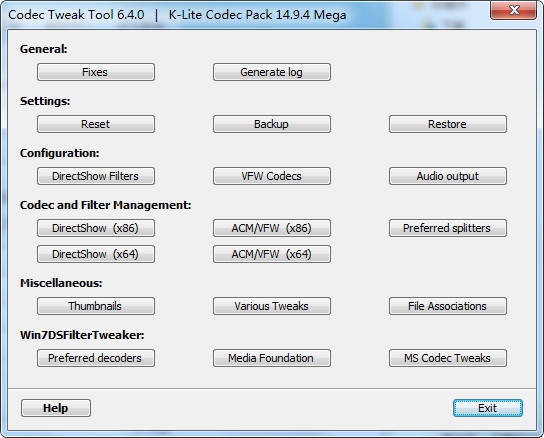The image size is (544, 438).
Task: Close the window with red X
Action: coord(513,10)
